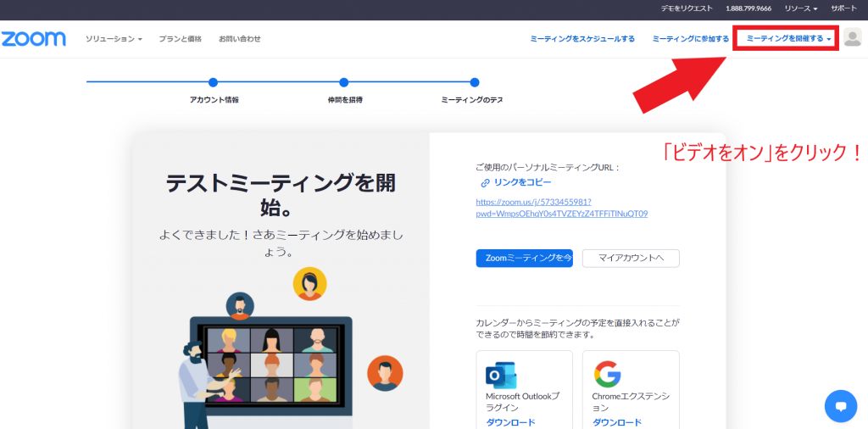Select the アカウント情報 step dot

pos(213,82)
